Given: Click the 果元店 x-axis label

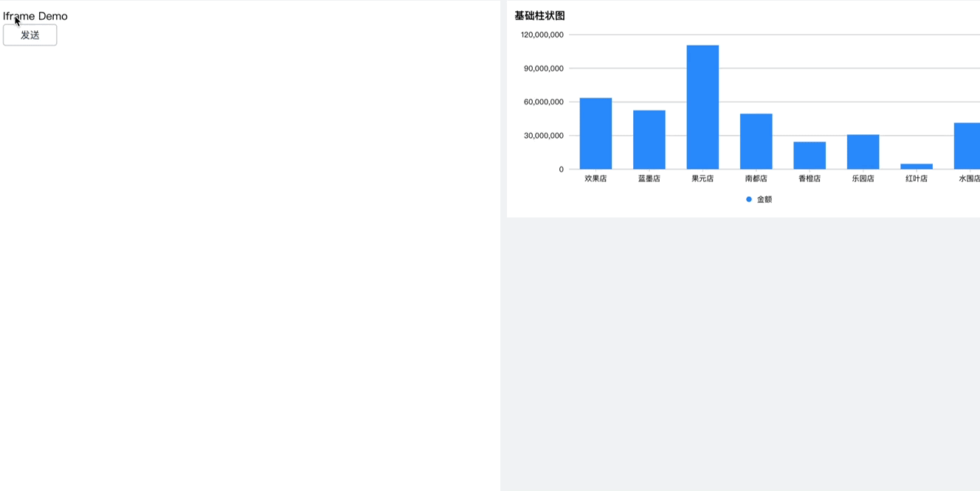Looking at the screenshot, I should pos(703,178).
